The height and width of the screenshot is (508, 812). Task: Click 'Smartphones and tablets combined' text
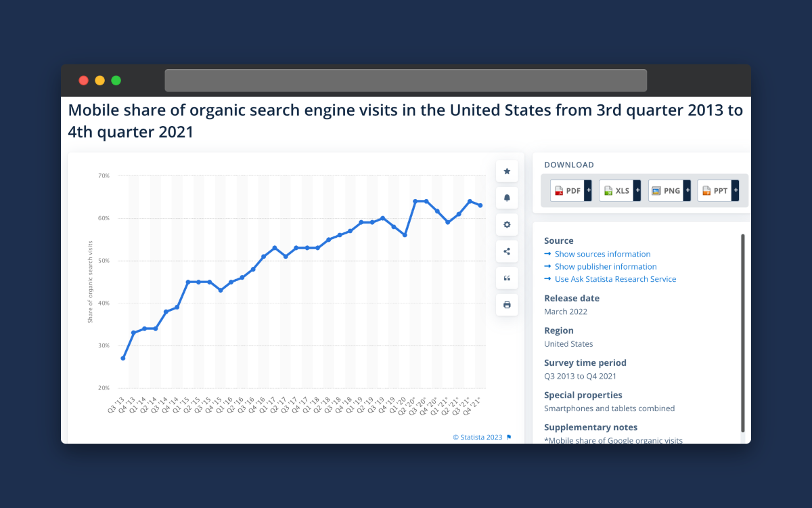click(x=610, y=408)
